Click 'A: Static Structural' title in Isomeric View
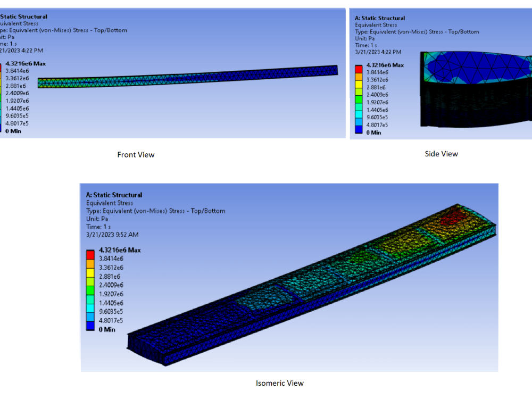Image resolution: width=532 pixels, height=399 pixels. point(114,195)
